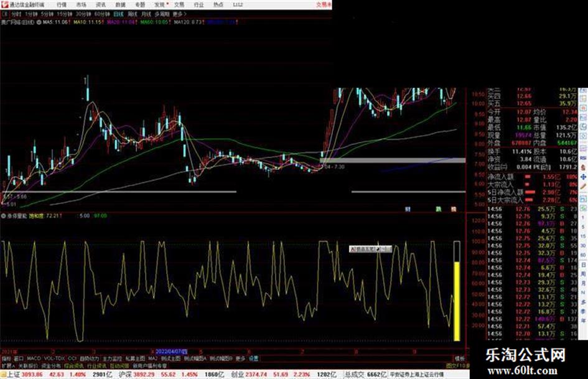Click the icon beside 条信量能 indicator title
Screen dimensions: 588x379
4,216
